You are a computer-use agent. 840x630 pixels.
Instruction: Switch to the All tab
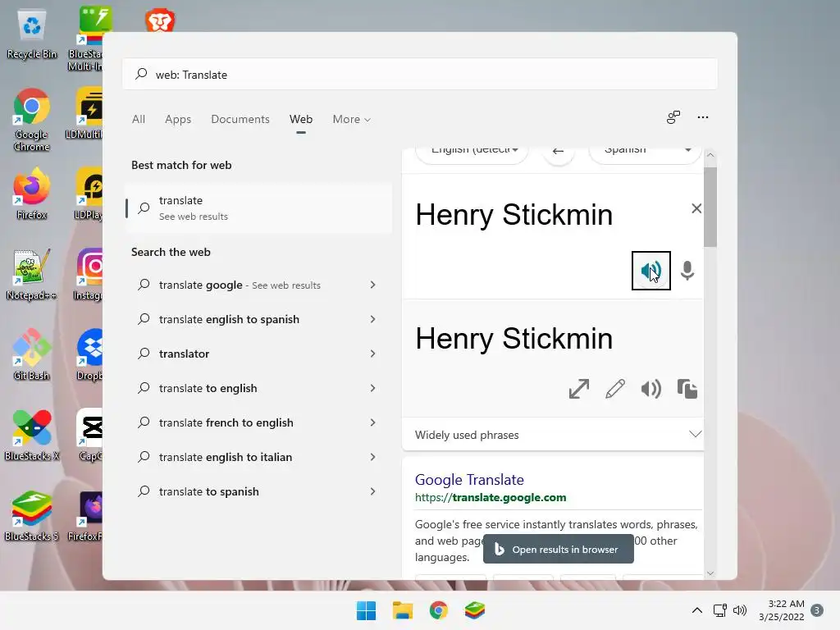point(138,119)
